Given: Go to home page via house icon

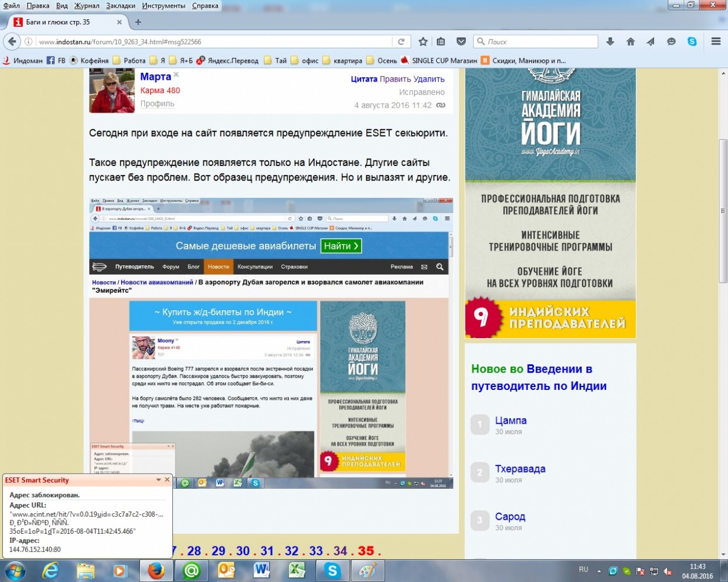Looking at the screenshot, I should [631, 42].
